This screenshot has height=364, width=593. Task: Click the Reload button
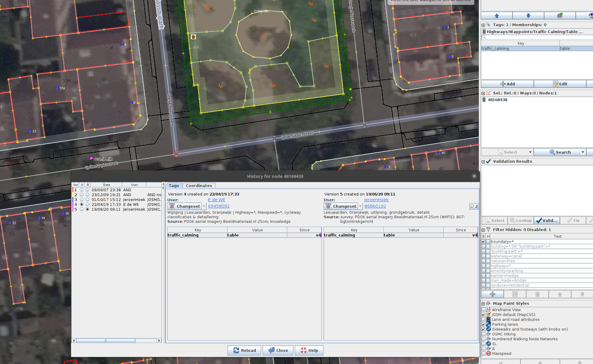(244, 350)
